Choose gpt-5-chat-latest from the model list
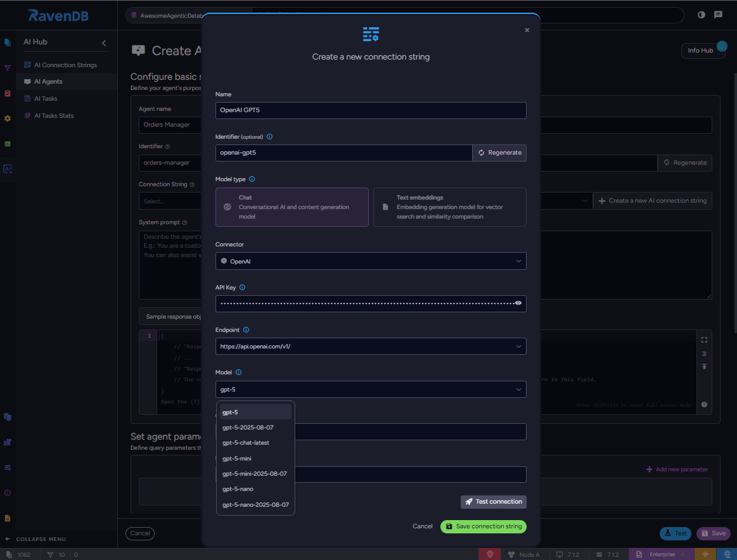 pos(255,443)
